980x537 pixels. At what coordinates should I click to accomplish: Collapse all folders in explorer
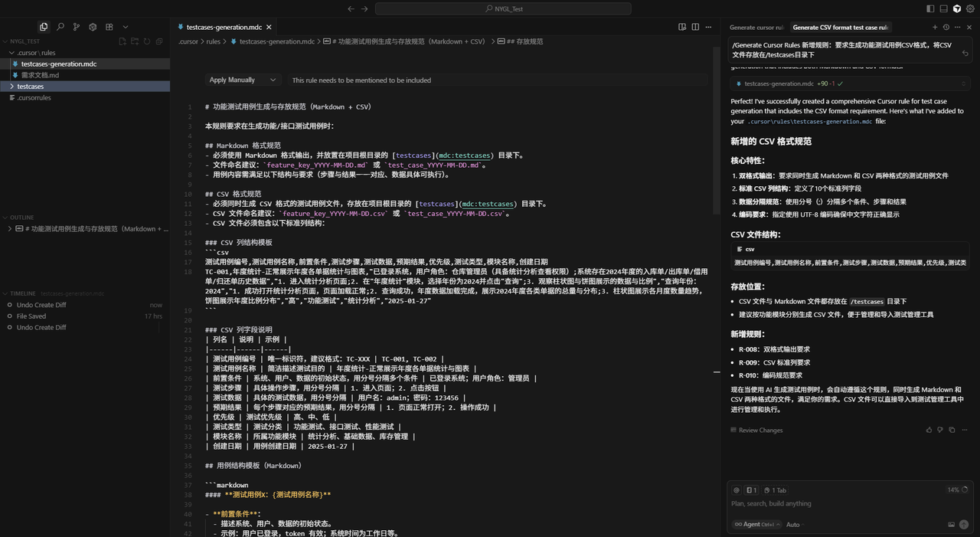pyautogui.click(x=159, y=41)
